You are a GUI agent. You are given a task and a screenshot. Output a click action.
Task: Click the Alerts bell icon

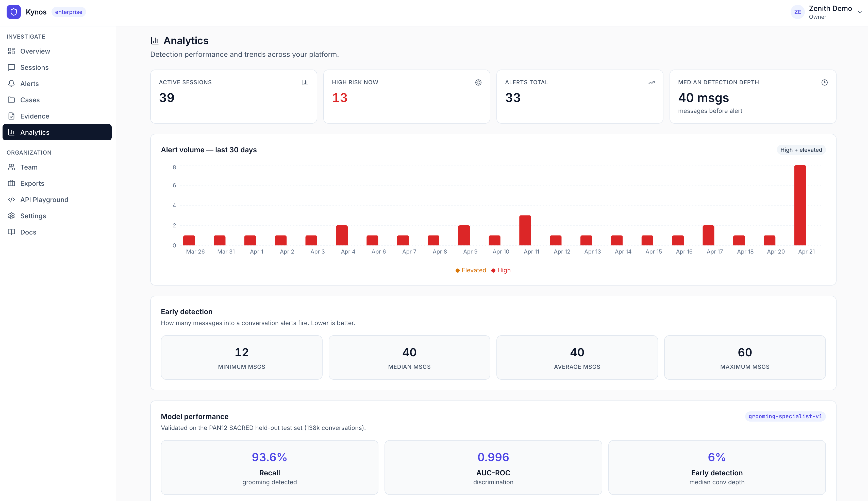click(11, 83)
